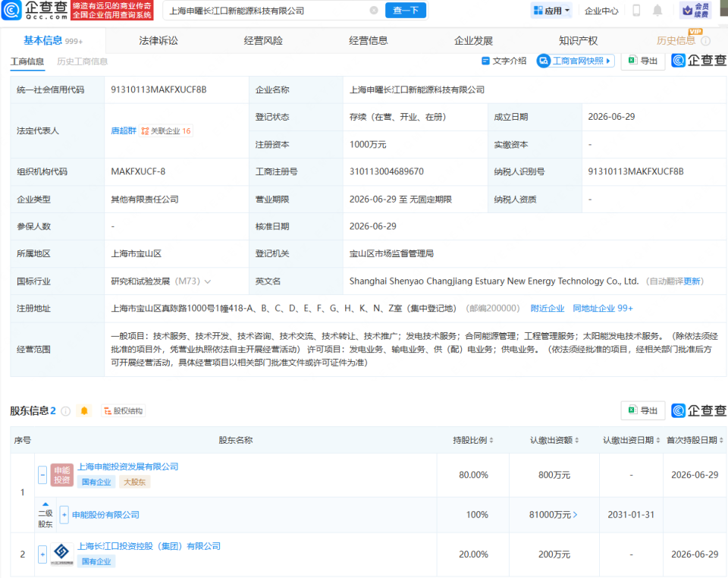Open 附近企业 link
The height and width of the screenshot is (578, 728).
(548, 308)
